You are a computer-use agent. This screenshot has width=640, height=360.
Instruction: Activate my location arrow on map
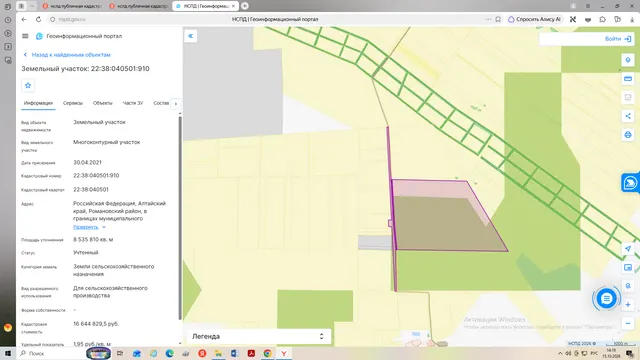628,249
